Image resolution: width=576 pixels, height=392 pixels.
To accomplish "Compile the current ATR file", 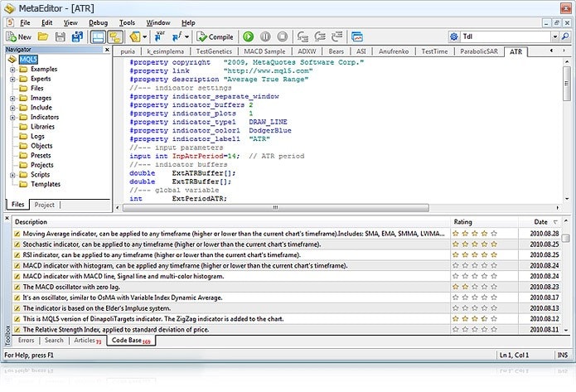I will click(215, 36).
